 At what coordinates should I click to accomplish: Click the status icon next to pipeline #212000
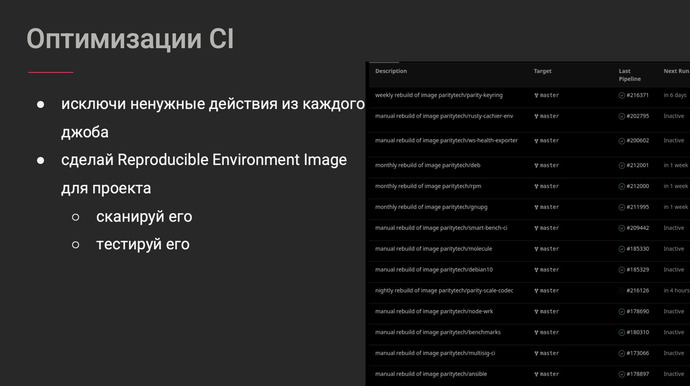click(x=621, y=187)
